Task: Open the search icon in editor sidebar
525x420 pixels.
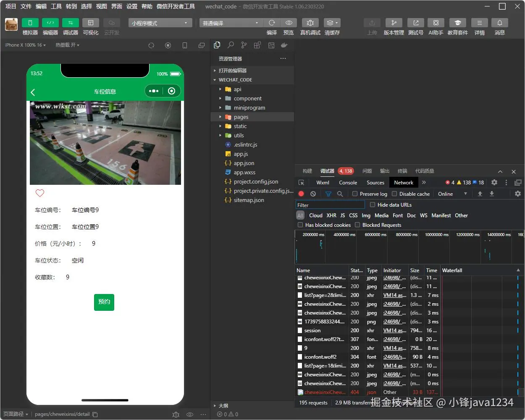Action: [x=231, y=45]
